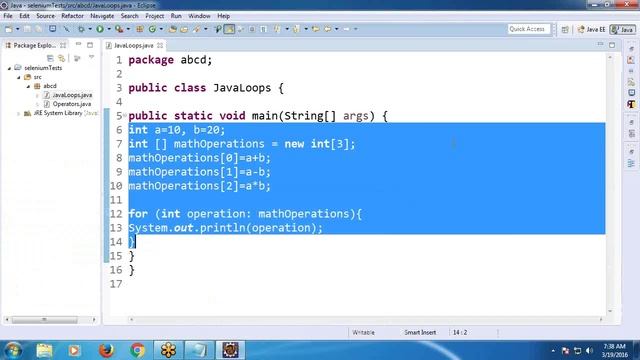Open the Project menu
The width and height of the screenshot is (640, 360).
point(155,16)
